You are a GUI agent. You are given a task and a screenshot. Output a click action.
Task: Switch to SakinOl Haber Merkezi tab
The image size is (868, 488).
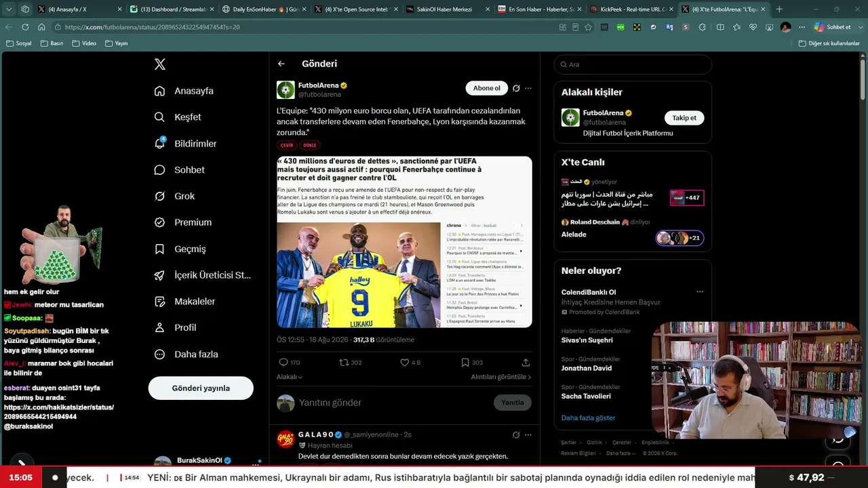(x=448, y=9)
